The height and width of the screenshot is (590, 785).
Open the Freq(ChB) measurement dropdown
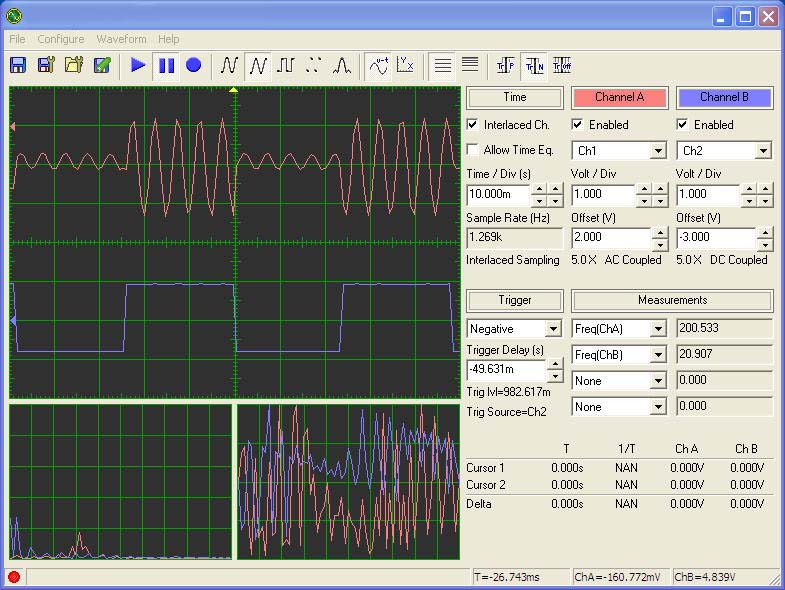pyautogui.click(x=658, y=355)
